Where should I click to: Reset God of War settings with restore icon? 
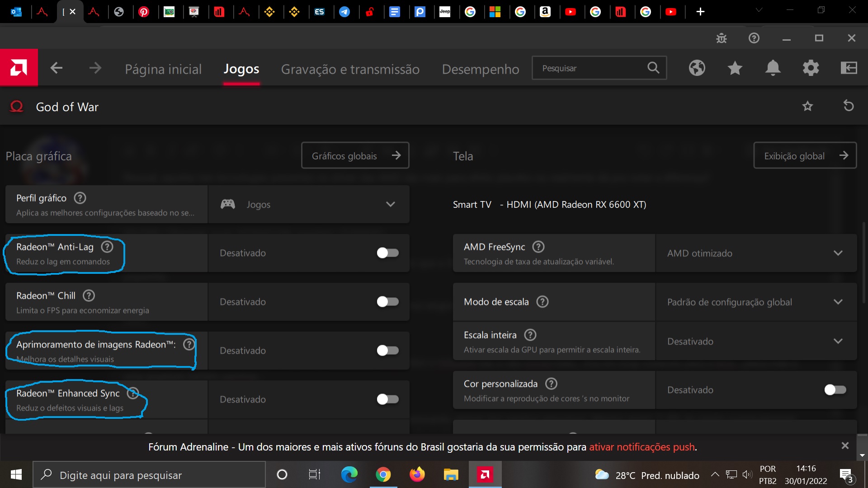coord(849,106)
